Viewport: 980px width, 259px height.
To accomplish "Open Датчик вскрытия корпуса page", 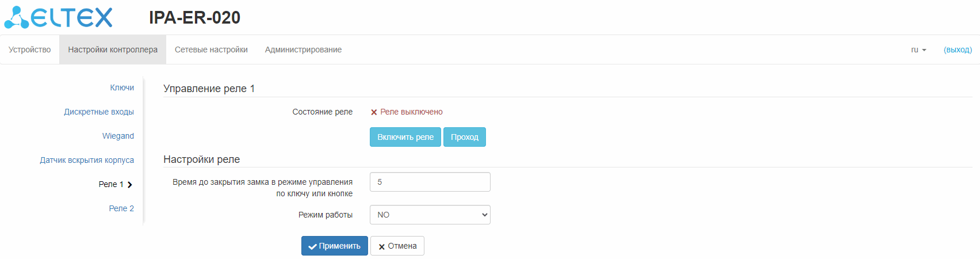I will [87, 160].
